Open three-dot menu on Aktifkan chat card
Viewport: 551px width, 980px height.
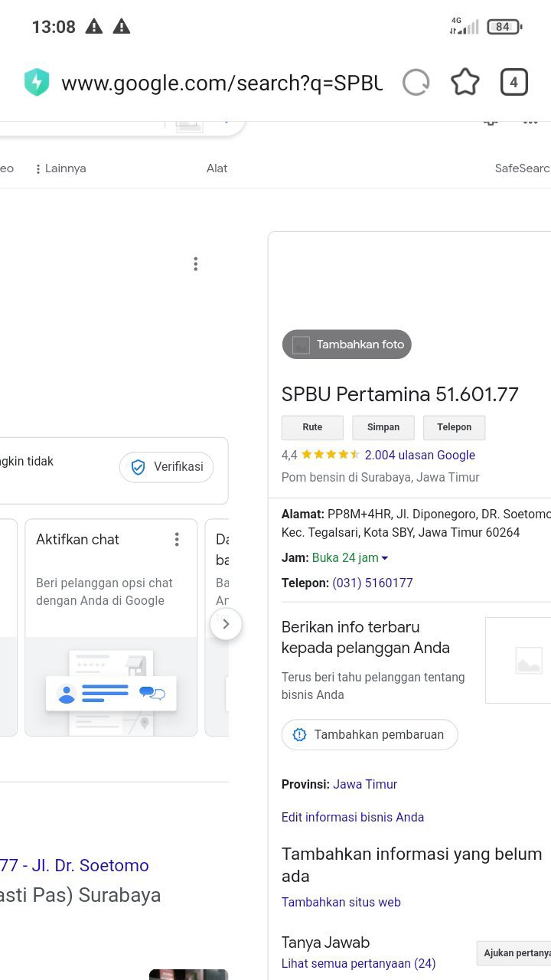point(177,540)
